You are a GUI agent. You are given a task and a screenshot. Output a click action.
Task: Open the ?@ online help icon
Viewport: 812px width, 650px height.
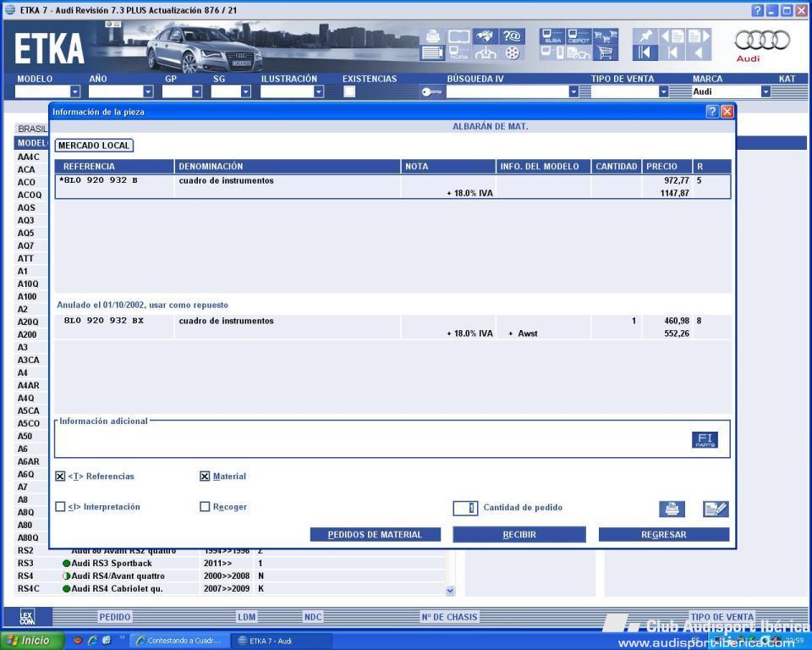click(512, 36)
